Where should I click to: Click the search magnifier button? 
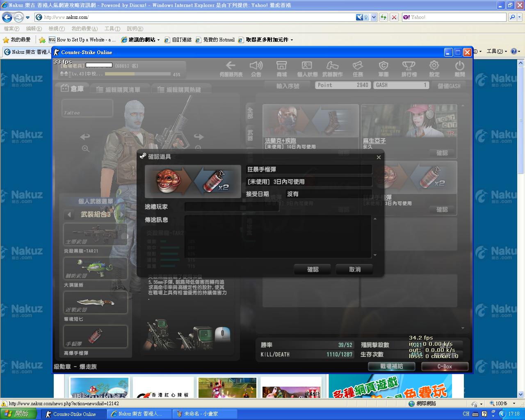point(512,17)
